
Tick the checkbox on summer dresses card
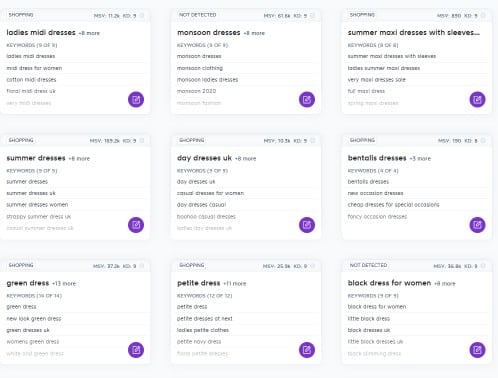(142, 141)
